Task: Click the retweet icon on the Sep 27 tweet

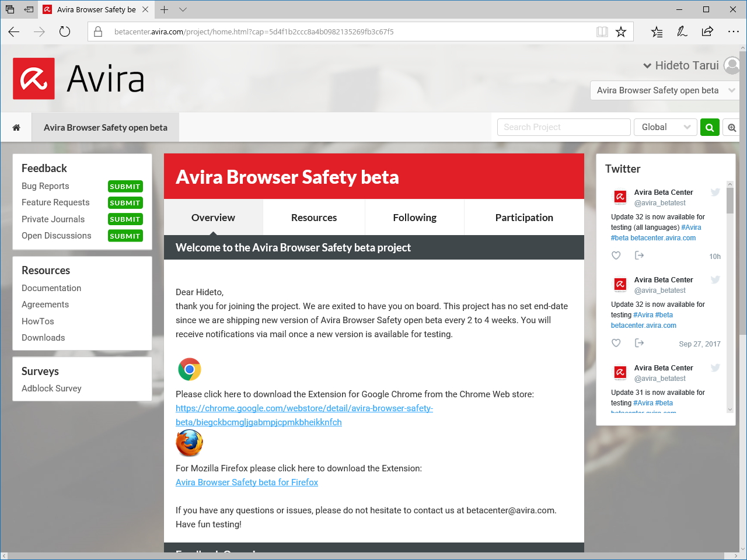Action: 639,343
